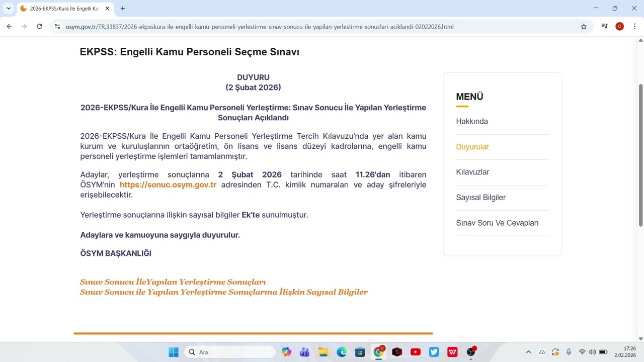Open Copilot from the taskbar
Image resolution: width=644 pixels, height=362 pixels.
286,352
